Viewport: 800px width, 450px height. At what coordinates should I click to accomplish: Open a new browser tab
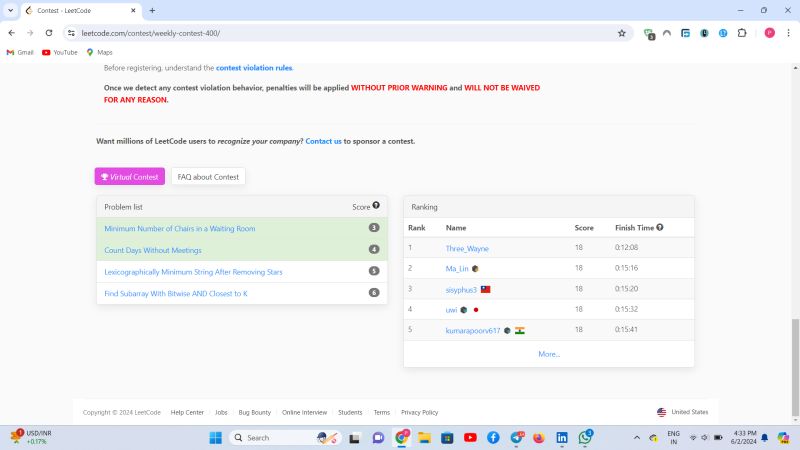coord(152,11)
